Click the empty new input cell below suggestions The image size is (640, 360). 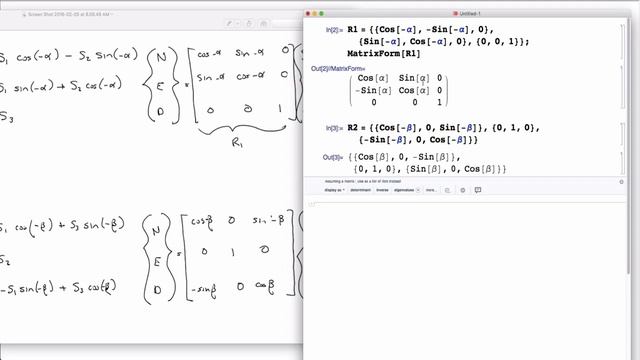(465, 204)
